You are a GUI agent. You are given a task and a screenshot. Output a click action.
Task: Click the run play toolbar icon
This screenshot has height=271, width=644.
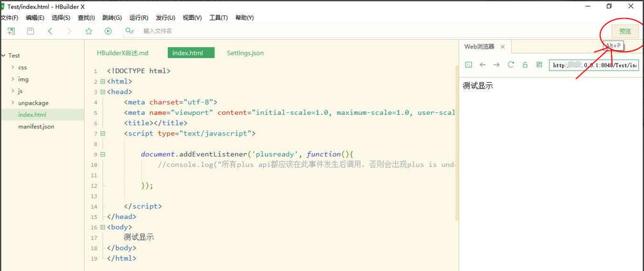point(108,31)
